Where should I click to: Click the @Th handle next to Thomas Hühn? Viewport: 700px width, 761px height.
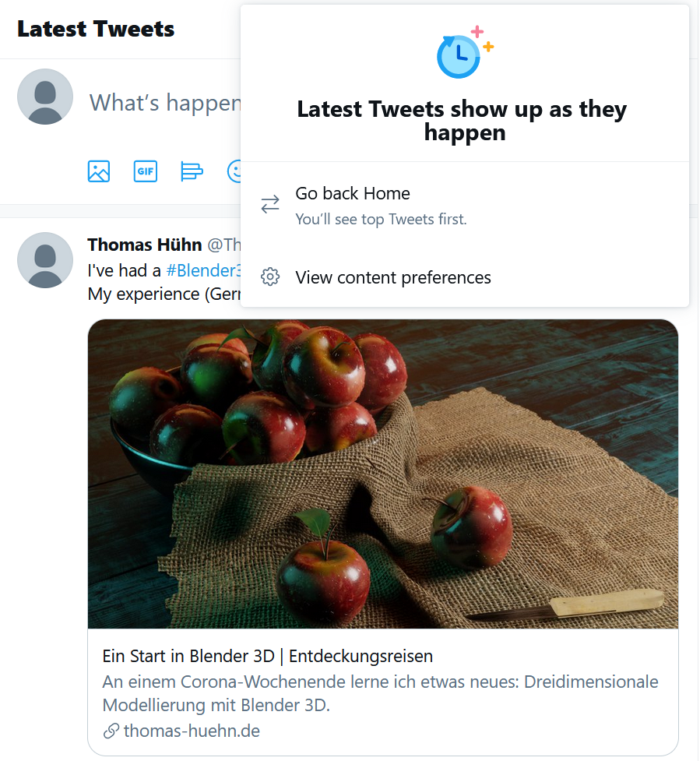(223, 245)
